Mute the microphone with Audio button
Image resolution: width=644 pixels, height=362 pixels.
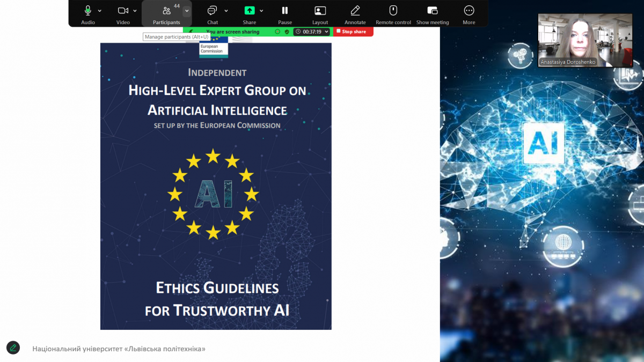pyautogui.click(x=88, y=11)
